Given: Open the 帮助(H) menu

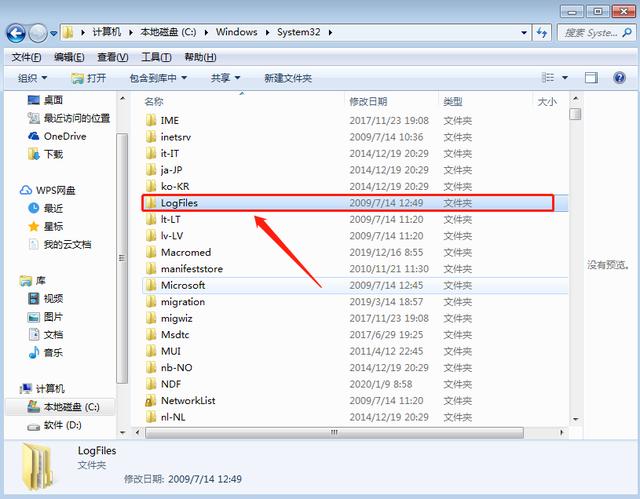Looking at the screenshot, I should (200, 57).
